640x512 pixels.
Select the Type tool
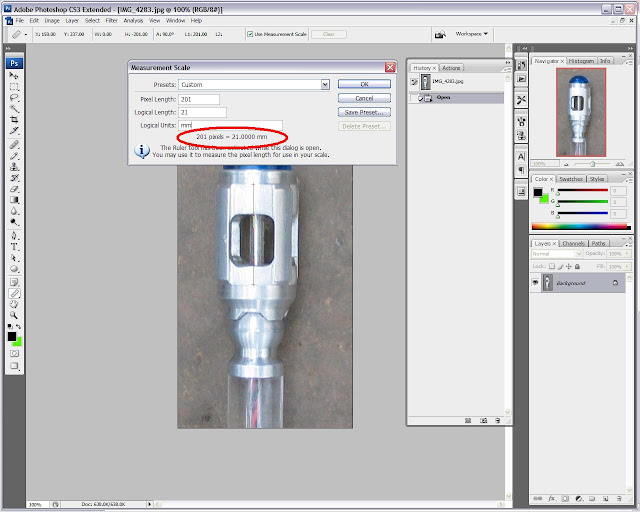click(x=14, y=247)
